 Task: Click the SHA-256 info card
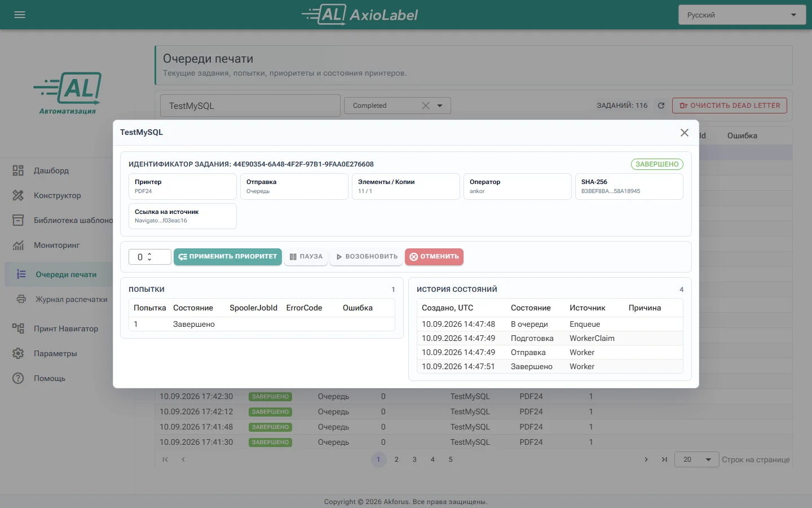tap(629, 186)
